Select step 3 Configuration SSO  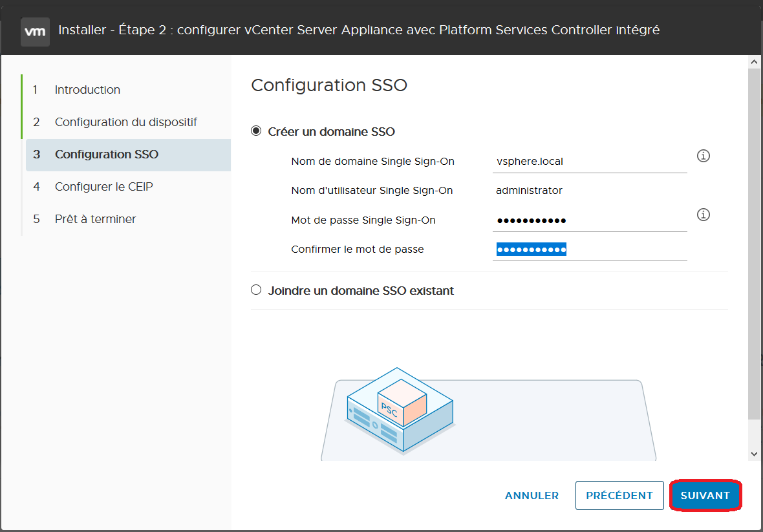(128, 154)
